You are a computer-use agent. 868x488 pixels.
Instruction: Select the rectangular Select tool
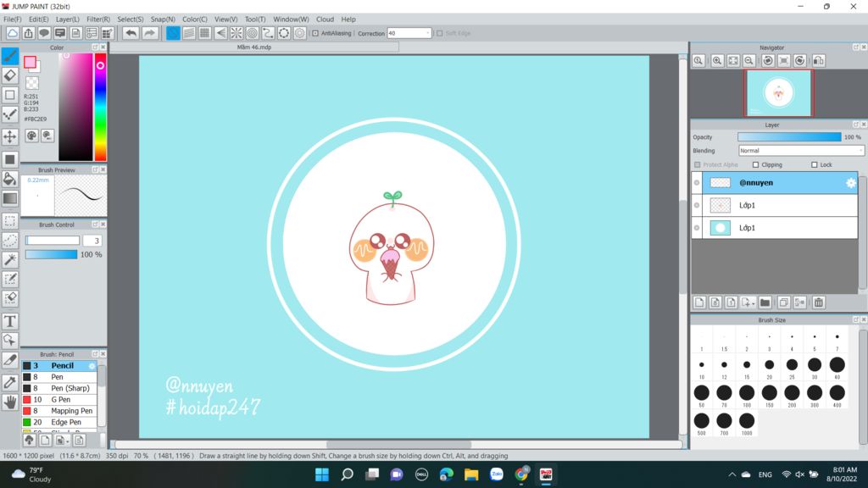coord(10,221)
